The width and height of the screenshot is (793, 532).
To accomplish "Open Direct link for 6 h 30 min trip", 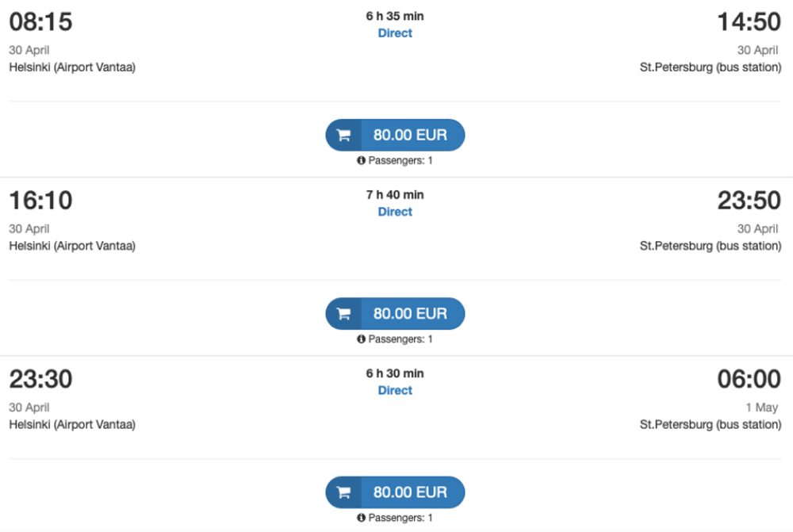I will tap(395, 390).
